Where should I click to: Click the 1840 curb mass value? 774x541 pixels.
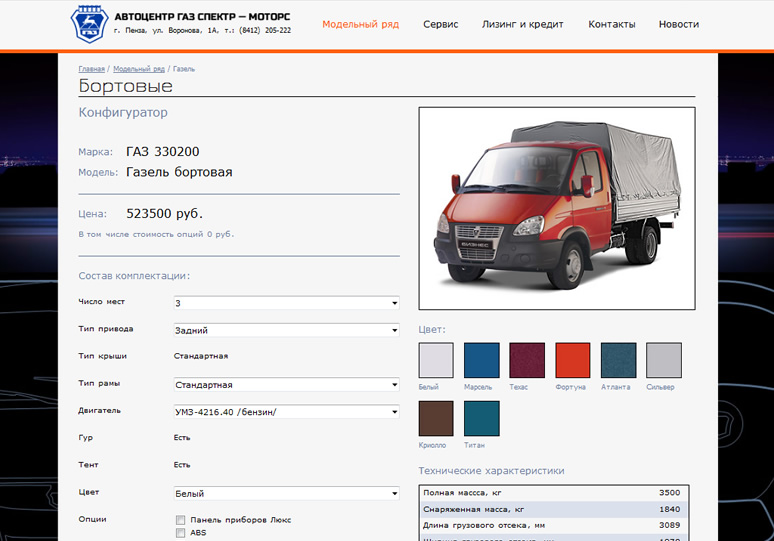click(x=669, y=509)
